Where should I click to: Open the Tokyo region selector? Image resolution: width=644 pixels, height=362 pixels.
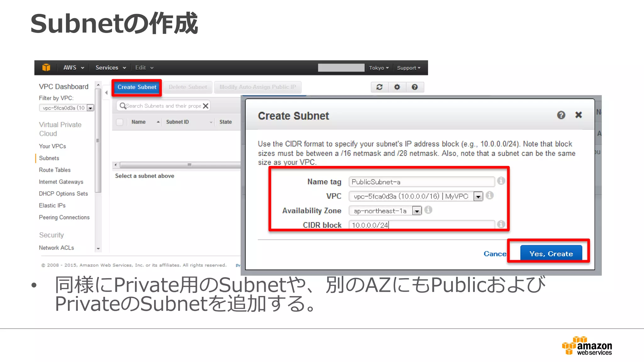[x=379, y=68]
